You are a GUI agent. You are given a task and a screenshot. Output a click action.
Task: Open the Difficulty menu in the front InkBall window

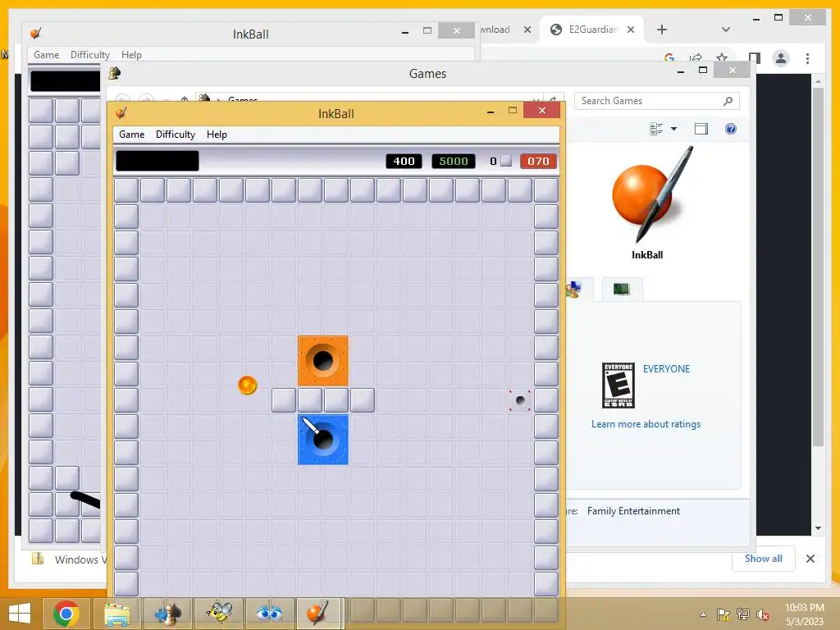point(176,135)
